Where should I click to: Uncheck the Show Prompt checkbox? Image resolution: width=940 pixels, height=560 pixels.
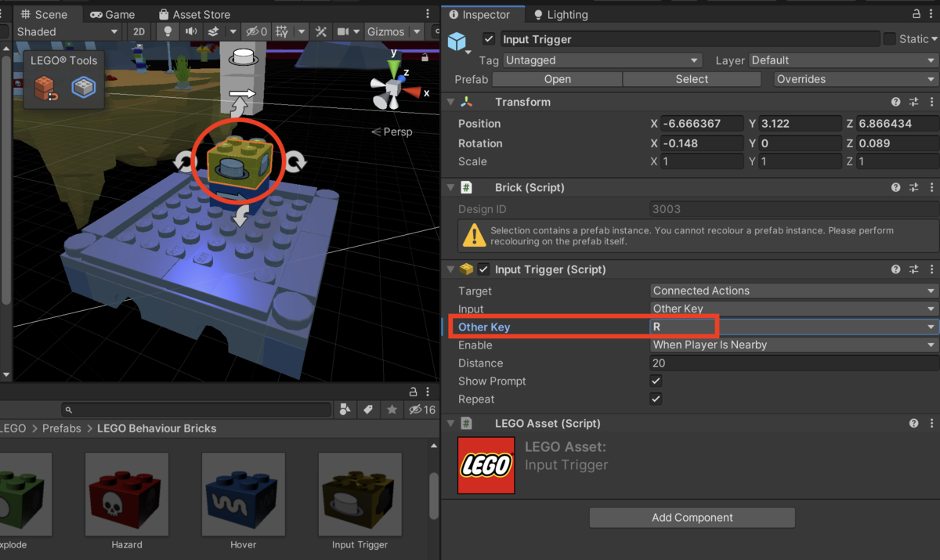point(656,381)
